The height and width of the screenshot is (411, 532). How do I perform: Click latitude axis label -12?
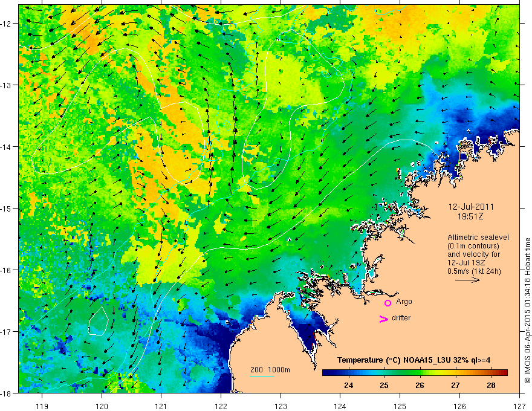(6, 24)
